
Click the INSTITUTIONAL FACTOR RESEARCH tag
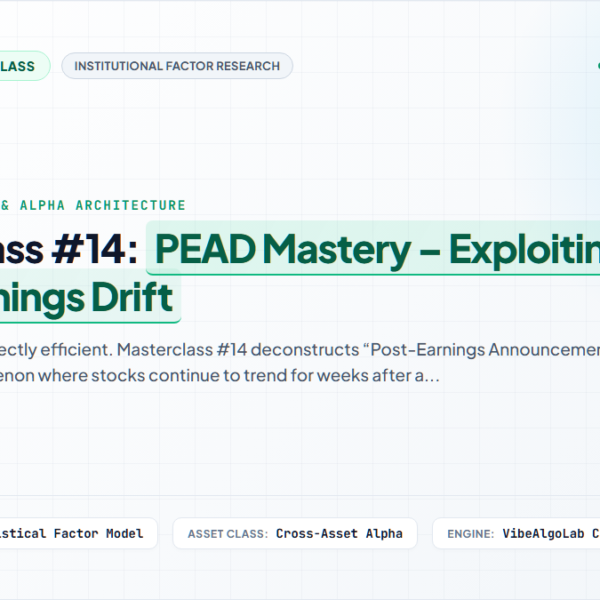(177, 66)
